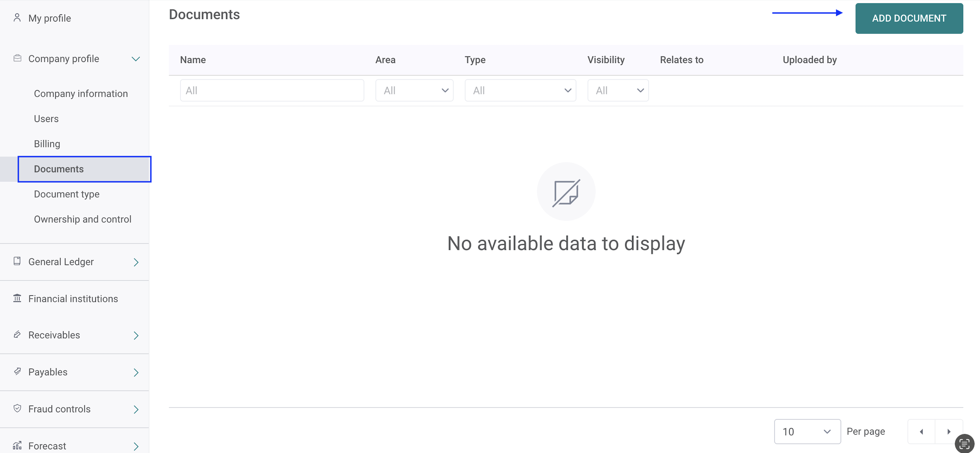Expand the Forecast chevron
Viewport: 980px width, 453px height.
point(136,446)
